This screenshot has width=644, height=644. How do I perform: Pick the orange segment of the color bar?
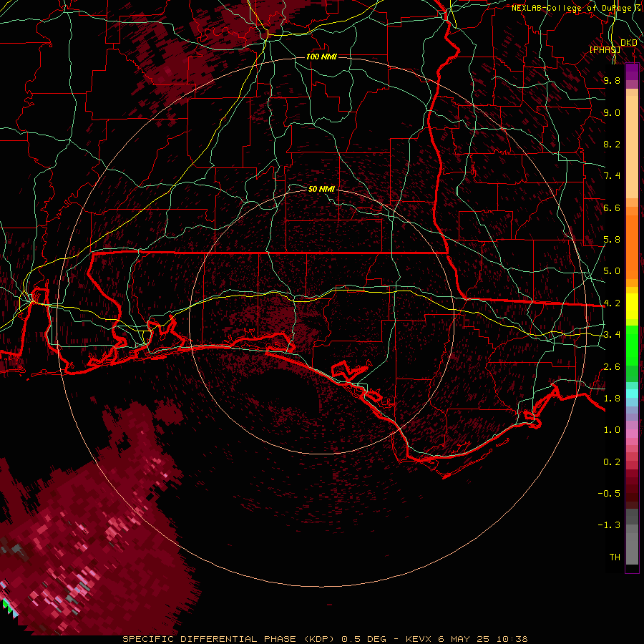[632, 246]
